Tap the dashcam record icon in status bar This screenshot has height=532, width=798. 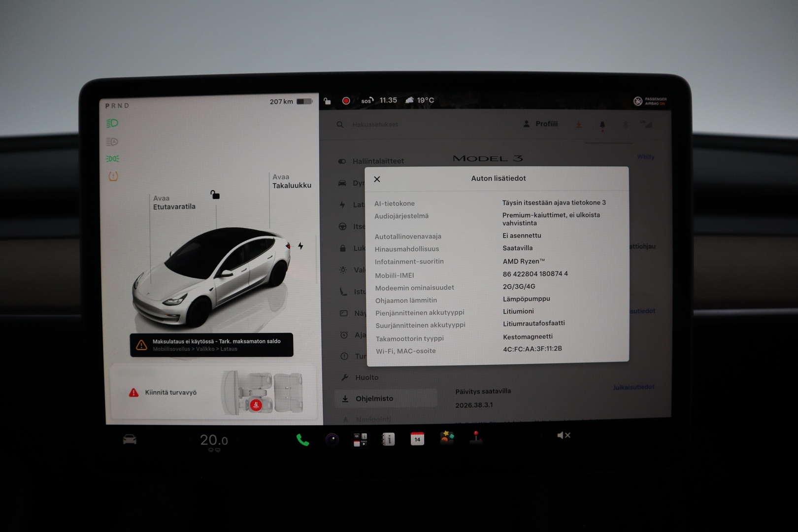pyautogui.click(x=346, y=101)
